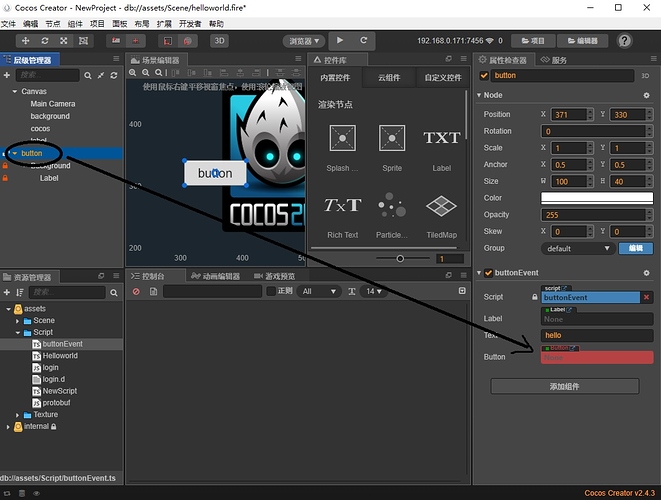Click the blue 编辑 group edit button
The width and height of the screenshot is (661, 500).
coord(636,248)
